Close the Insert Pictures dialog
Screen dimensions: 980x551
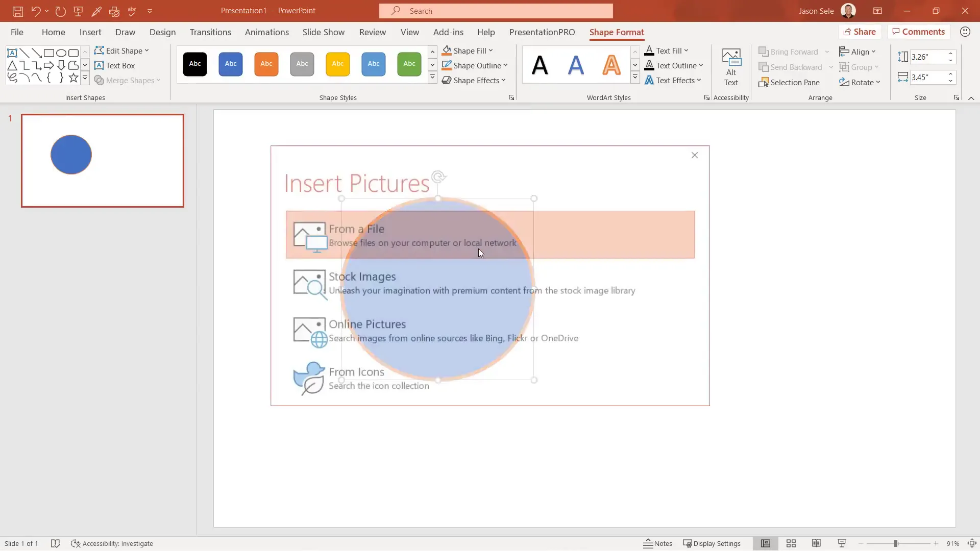coord(695,155)
